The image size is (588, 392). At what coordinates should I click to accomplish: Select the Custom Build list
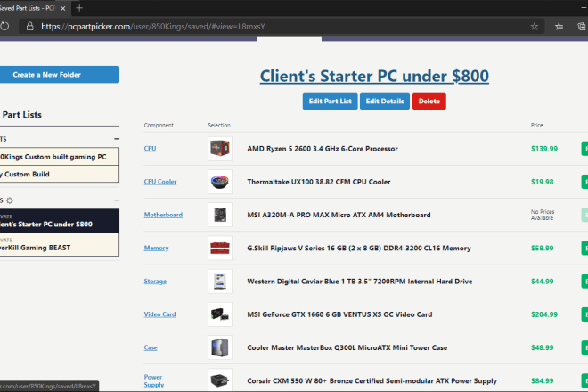[60, 174]
